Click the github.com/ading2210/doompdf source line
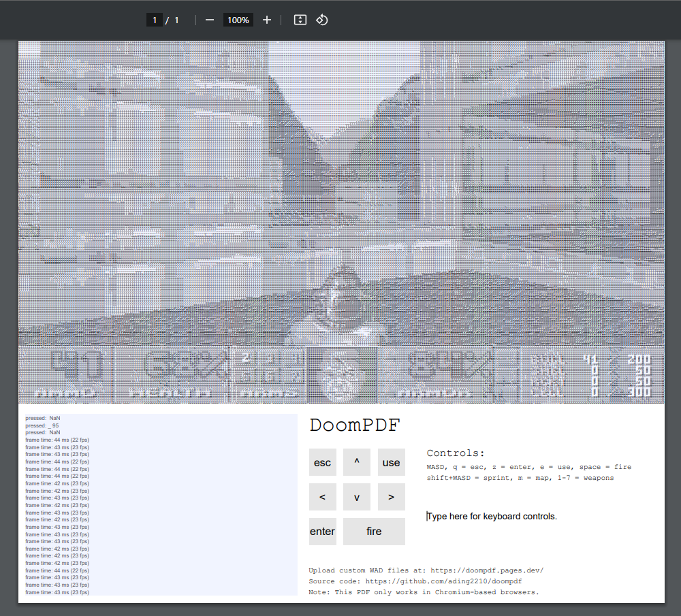 tap(415, 581)
